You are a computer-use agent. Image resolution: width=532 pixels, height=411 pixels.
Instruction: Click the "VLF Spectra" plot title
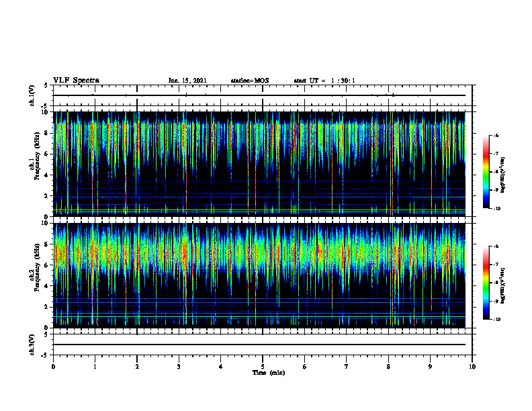[x=76, y=81]
